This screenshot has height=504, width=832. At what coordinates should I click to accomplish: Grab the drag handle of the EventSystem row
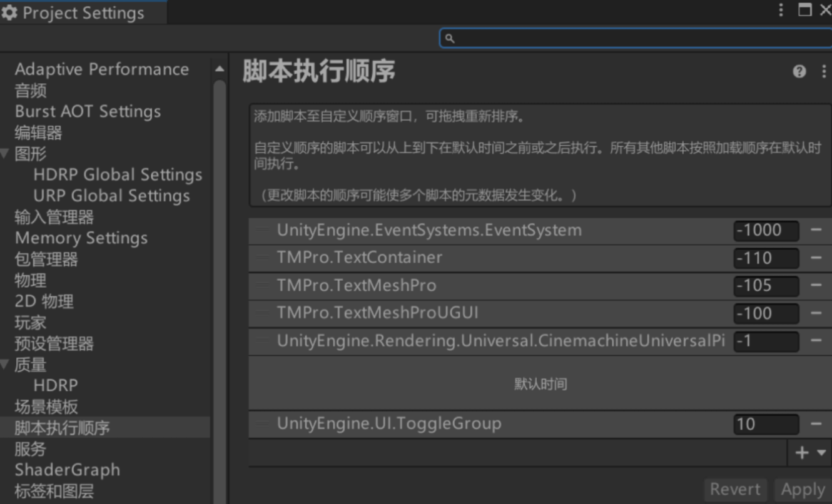pos(262,231)
